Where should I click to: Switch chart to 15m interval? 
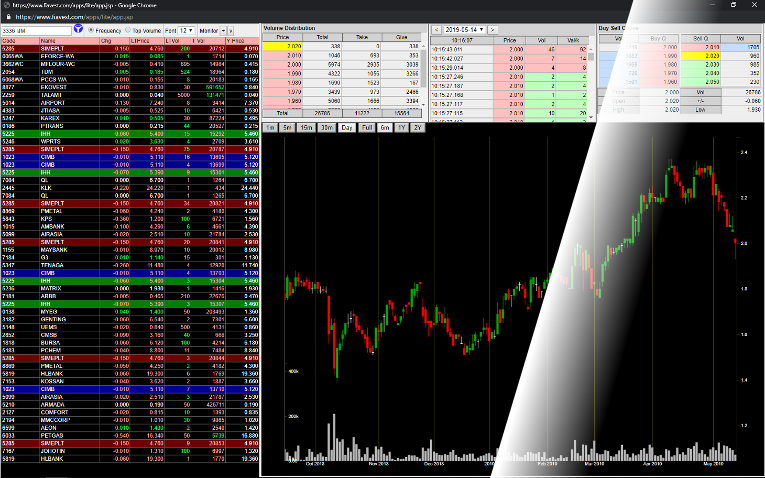pos(306,128)
